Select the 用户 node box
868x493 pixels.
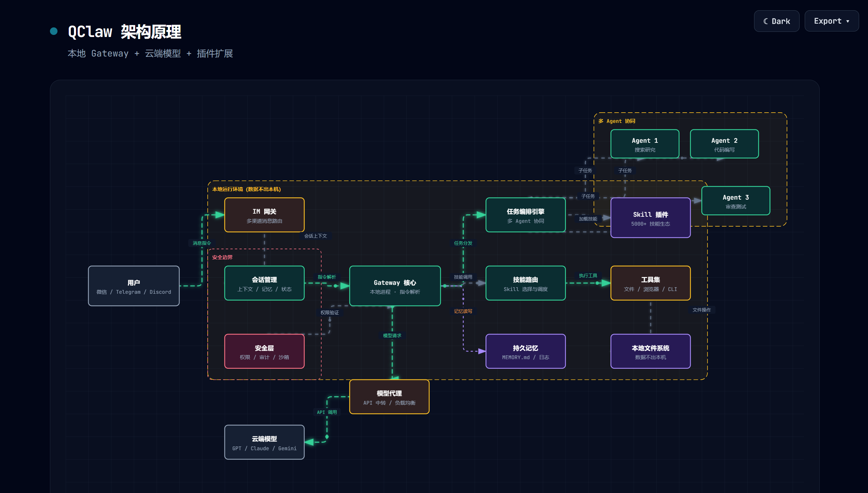[x=134, y=286]
